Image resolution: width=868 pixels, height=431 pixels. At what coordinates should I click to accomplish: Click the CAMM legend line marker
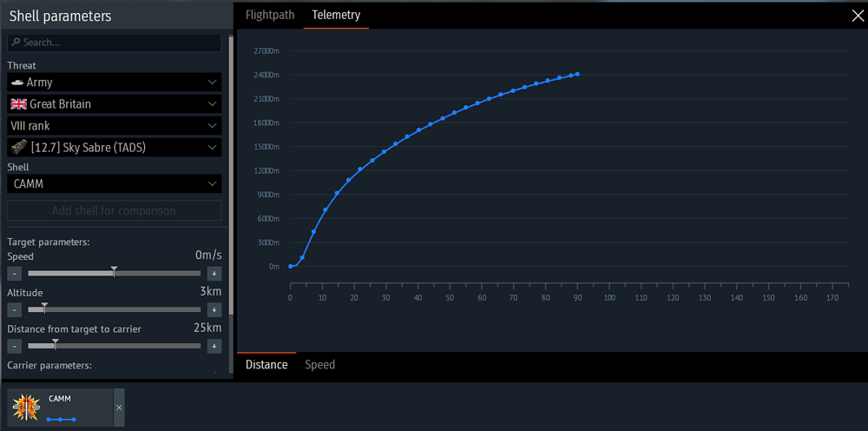point(61,420)
